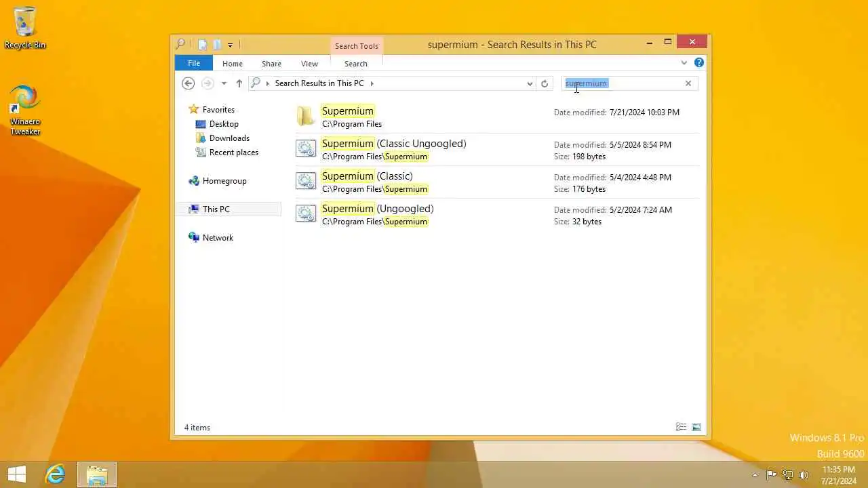The width and height of the screenshot is (868, 488).
Task: Click Search Results in This PC breadcrumb
Action: pyautogui.click(x=319, y=83)
